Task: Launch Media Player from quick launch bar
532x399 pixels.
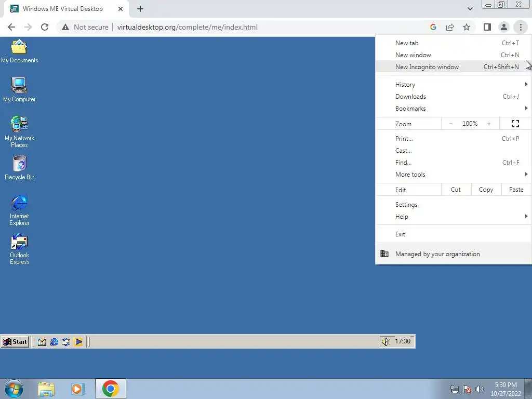Action: click(x=78, y=342)
